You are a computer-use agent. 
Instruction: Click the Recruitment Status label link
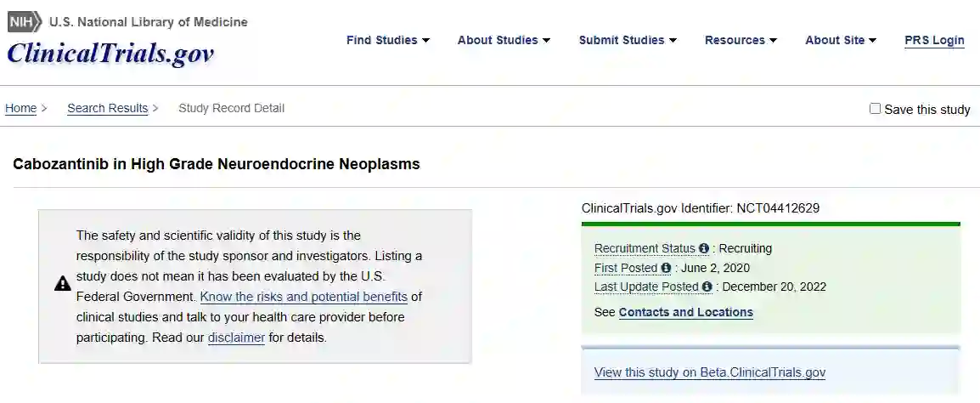645,248
